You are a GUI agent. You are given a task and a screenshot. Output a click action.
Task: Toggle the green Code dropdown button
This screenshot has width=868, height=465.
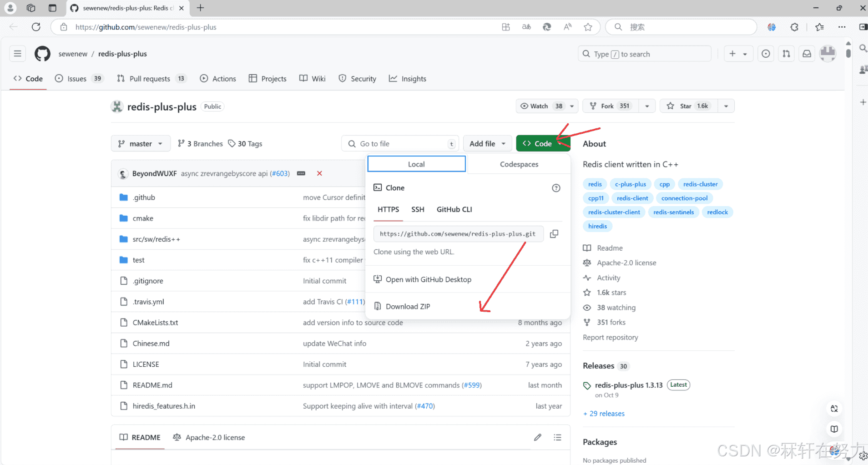[543, 143]
